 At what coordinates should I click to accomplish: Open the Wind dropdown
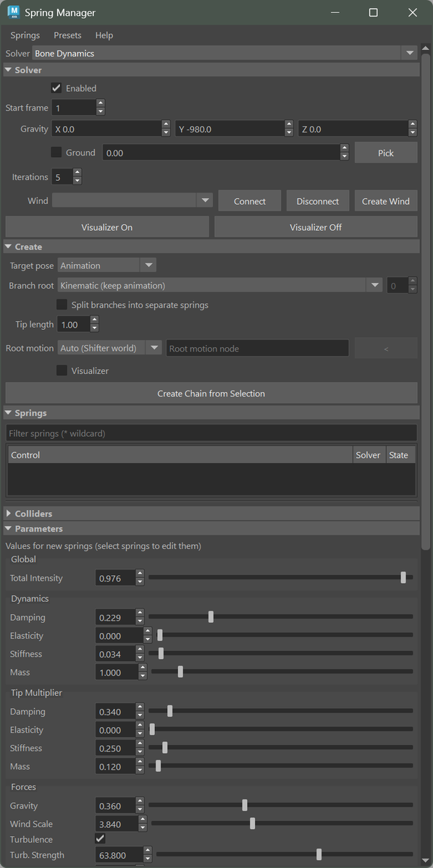click(132, 200)
